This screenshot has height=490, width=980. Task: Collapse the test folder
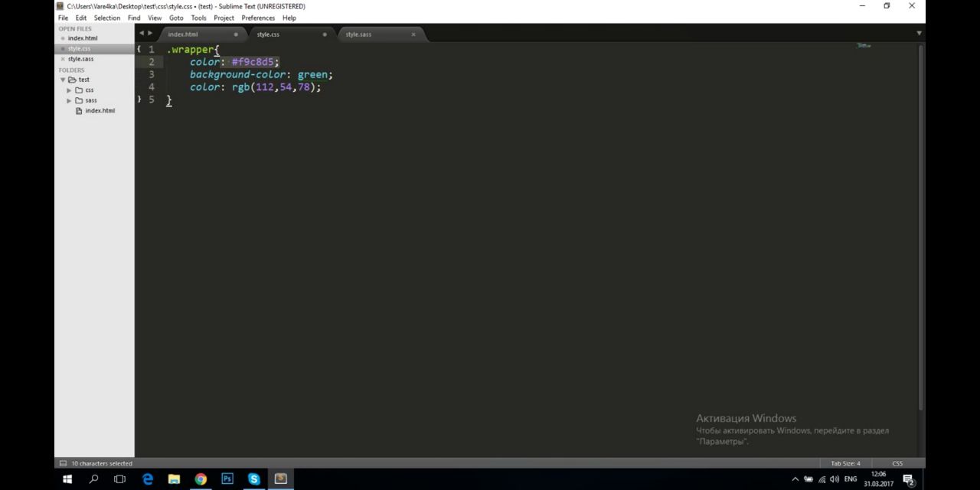pos(63,80)
